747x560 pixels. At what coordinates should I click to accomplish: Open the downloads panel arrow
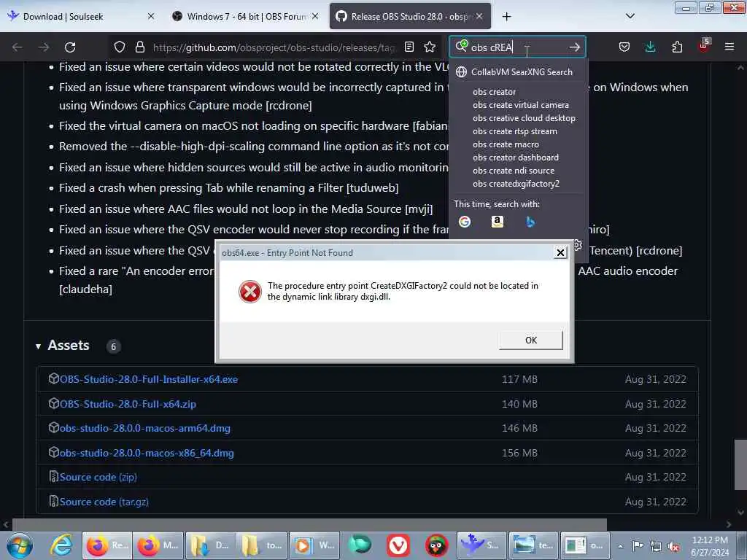point(650,47)
